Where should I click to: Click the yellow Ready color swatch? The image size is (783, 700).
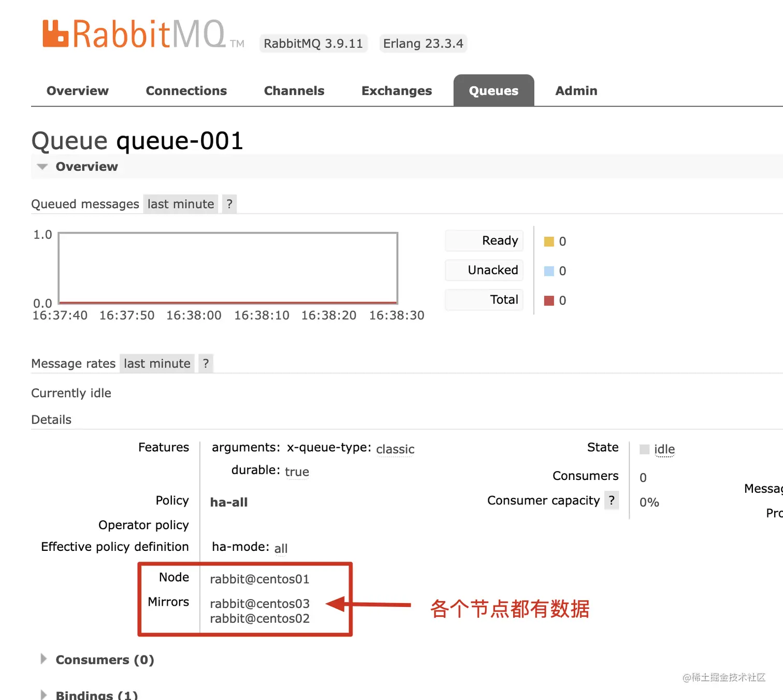coord(549,241)
